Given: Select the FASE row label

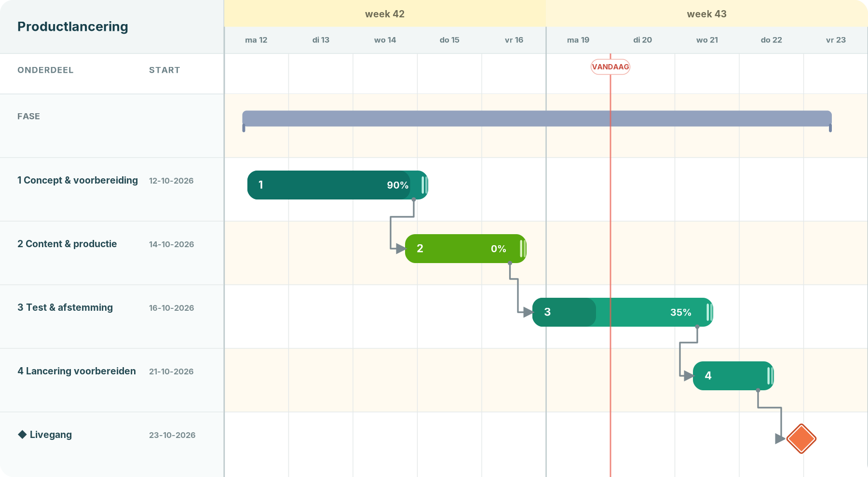Looking at the screenshot, I should tap(29, 117).
